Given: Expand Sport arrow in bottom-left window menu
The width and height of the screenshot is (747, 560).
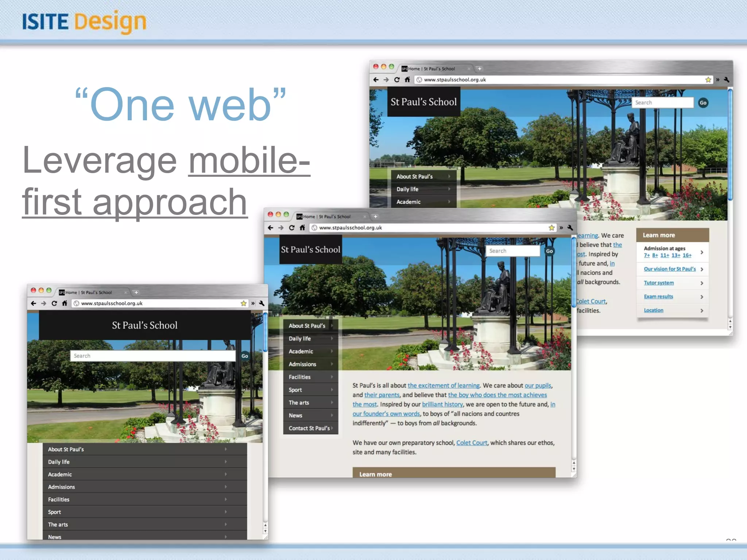Looking at the screenshot, I should pyautogui.click(x=226, y=512).
